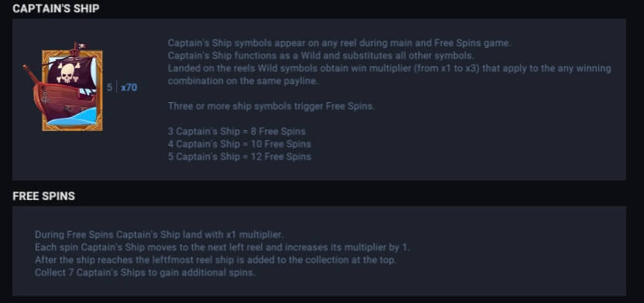644x303 pixels.
Task: Click the Wild substitutes all symbols sentence
Action: (x=320, y=56)
